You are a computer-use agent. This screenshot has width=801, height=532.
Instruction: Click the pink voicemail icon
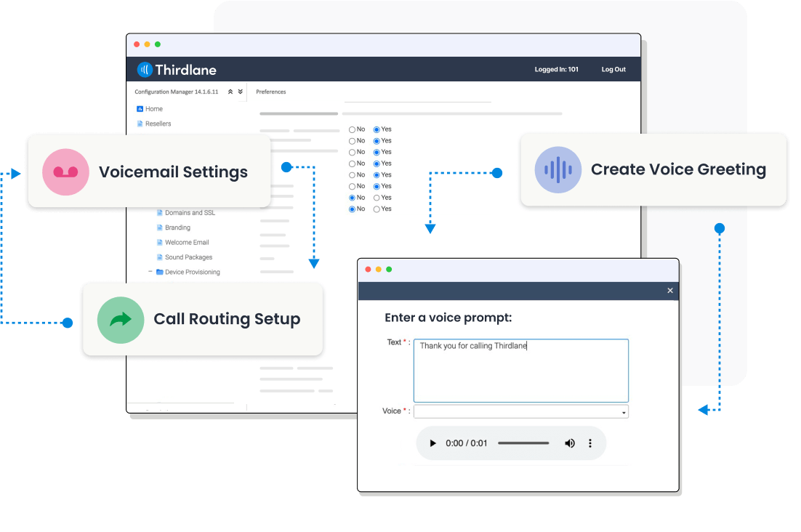pyautogui.click(x=65, y=172)
